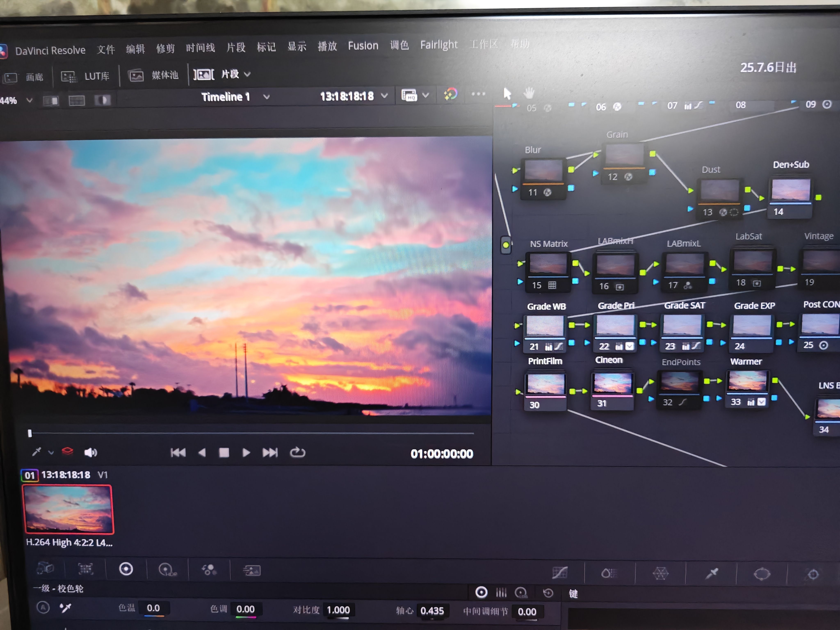840x630 pixels.
Task: Open the 媒体池 media pool
Action: point(153,75)
